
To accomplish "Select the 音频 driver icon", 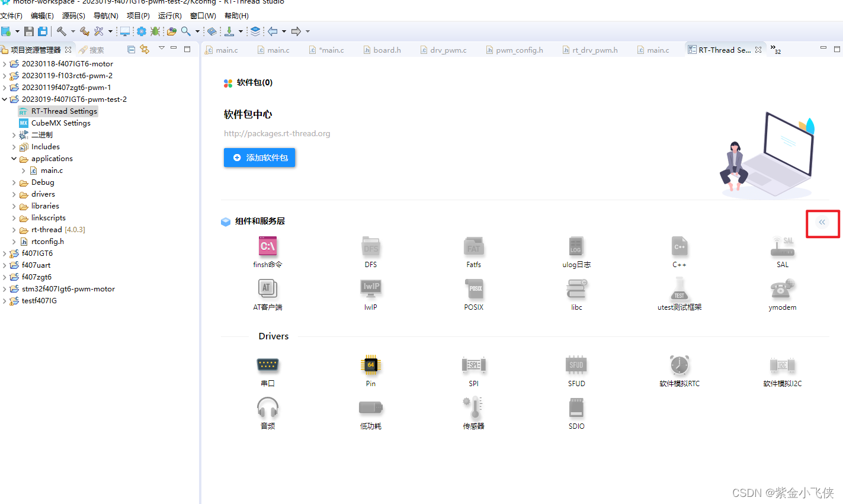I will [x=268, y=407].
